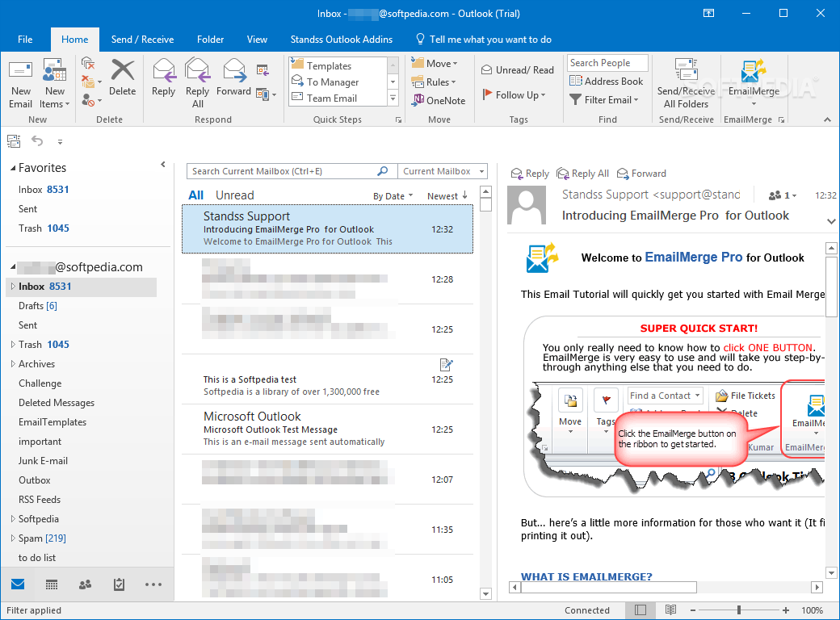Click Reply All in the reading pane

pos(583,173)
